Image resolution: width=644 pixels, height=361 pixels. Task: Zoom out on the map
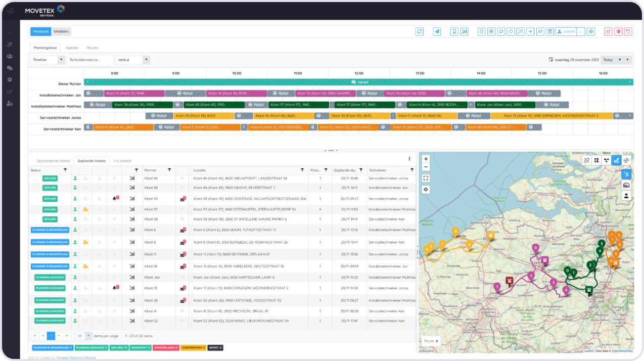[x=426, y=167]
